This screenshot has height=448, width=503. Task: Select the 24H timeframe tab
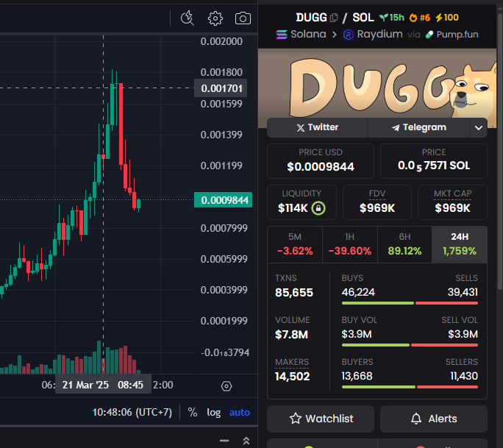[460, 244]
